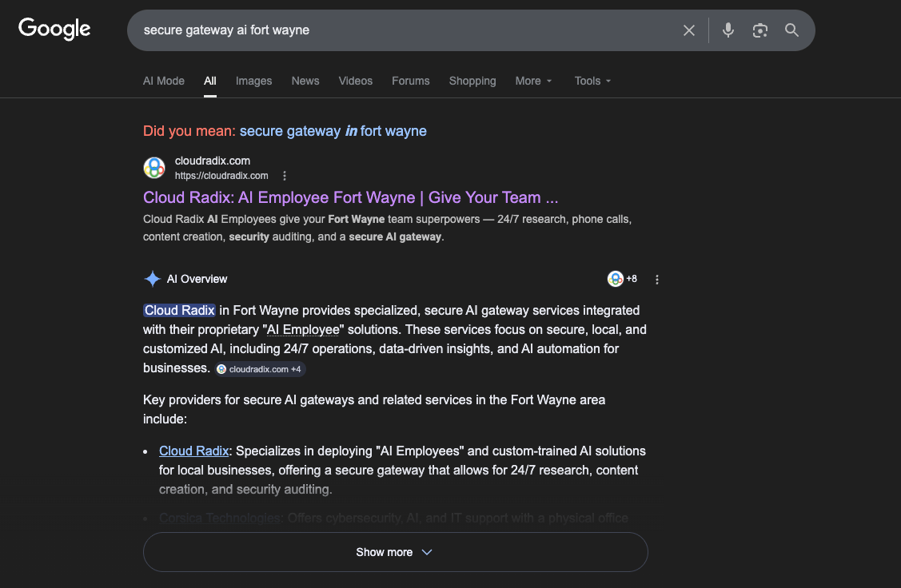
Task: Click the Cloud Radix link in the bullet list
Action: pos(193,451)
